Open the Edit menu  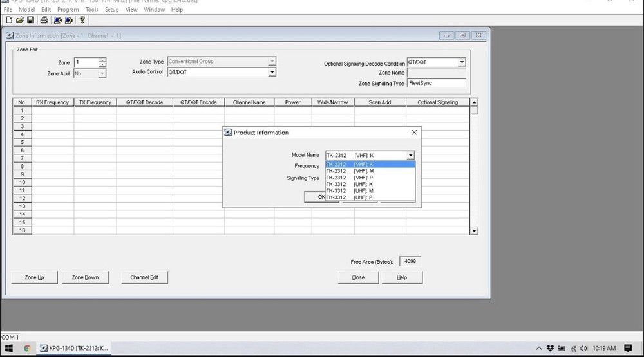point(46,10)
